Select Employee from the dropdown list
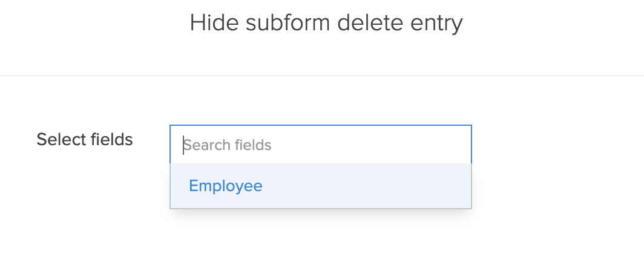 [226, 186]
